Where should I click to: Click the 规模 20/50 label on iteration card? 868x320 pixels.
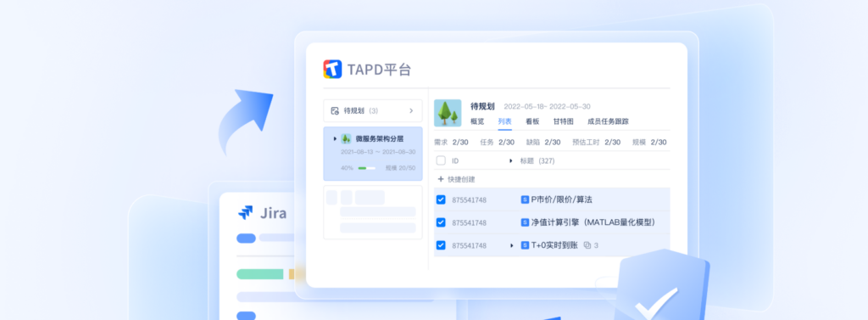click(x=400, y=168)
